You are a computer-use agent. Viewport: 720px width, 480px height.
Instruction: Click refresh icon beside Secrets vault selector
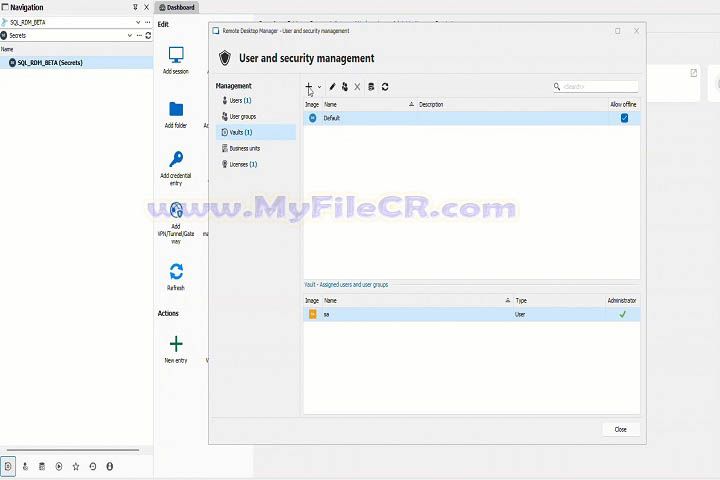click(x=148, y=35)
